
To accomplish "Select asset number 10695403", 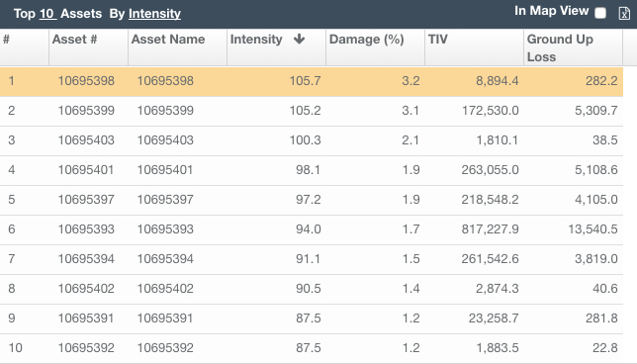I will 86,140.
